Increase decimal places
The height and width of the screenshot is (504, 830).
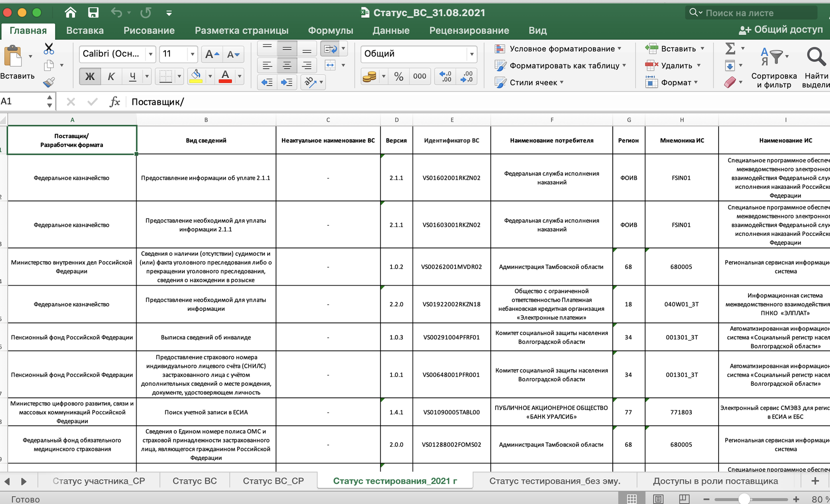pos(445,76)
